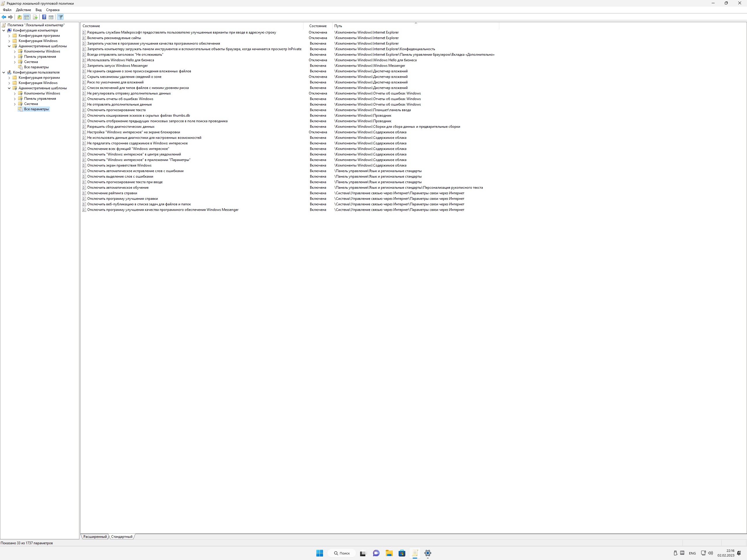Click the Settings gear in the taskbar
Image resolution: width=747 pixels, height=560 pixels.
[x=427, y=553]
